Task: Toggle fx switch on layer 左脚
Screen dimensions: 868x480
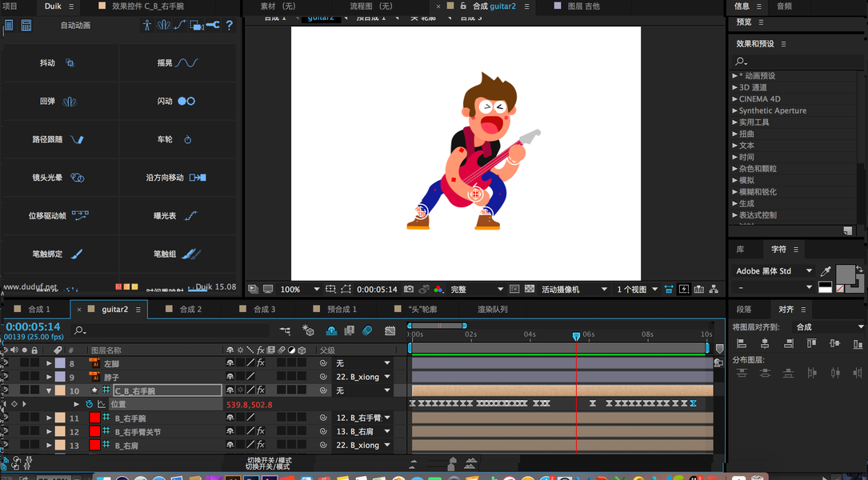Action: (x=261, y=363)
